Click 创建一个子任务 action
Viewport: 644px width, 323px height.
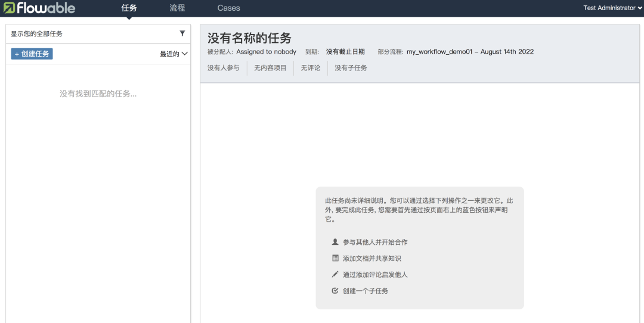pos(365,291)
